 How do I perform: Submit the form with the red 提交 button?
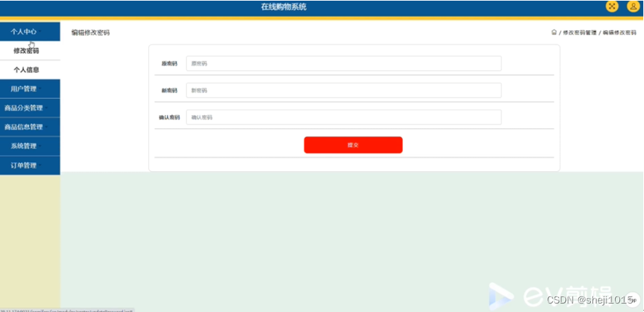coord(354,145)
